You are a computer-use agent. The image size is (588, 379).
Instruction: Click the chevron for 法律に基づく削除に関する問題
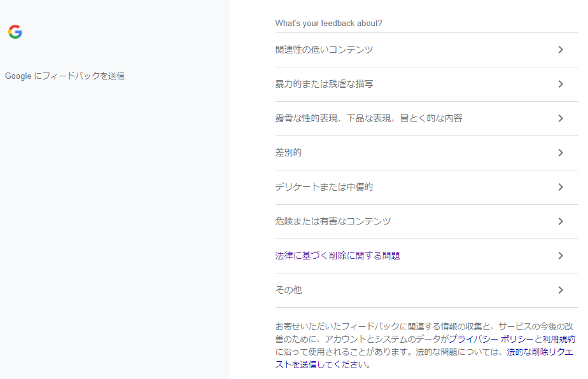coord(561,256)
